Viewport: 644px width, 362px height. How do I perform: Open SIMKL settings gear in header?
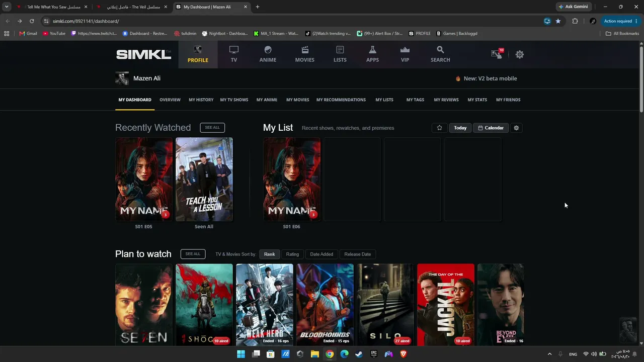(x=520, y=54)
